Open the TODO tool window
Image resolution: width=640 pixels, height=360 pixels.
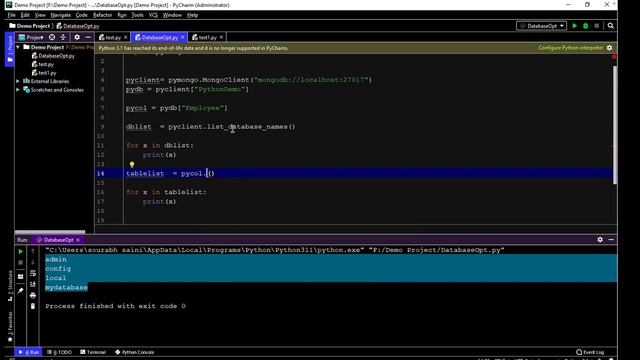(x=59, y=352)
